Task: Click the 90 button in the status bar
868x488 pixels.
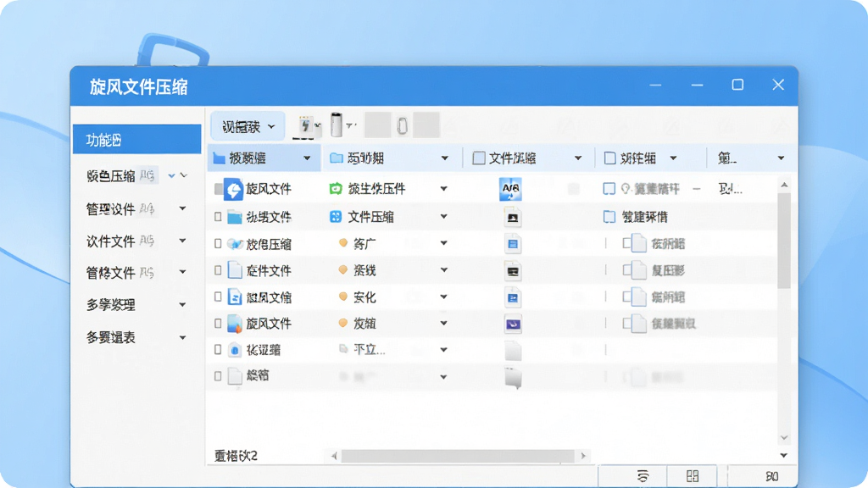Action: (x=772, y=476)
